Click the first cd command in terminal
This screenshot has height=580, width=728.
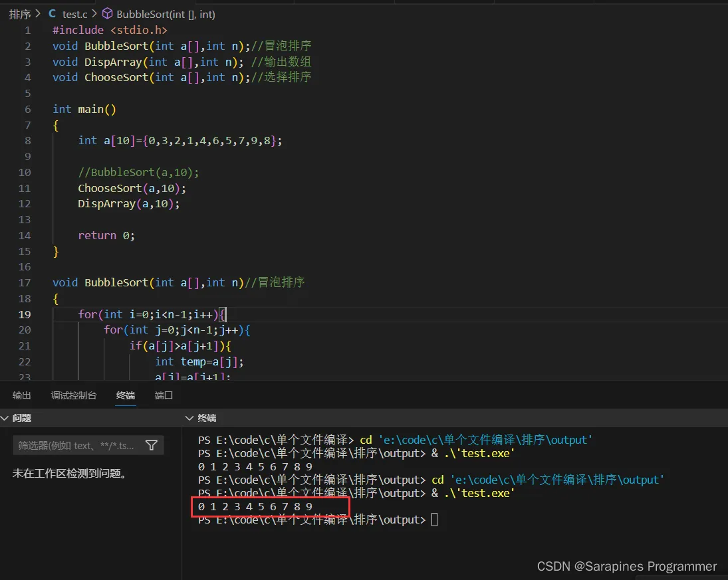click(476, 440)
